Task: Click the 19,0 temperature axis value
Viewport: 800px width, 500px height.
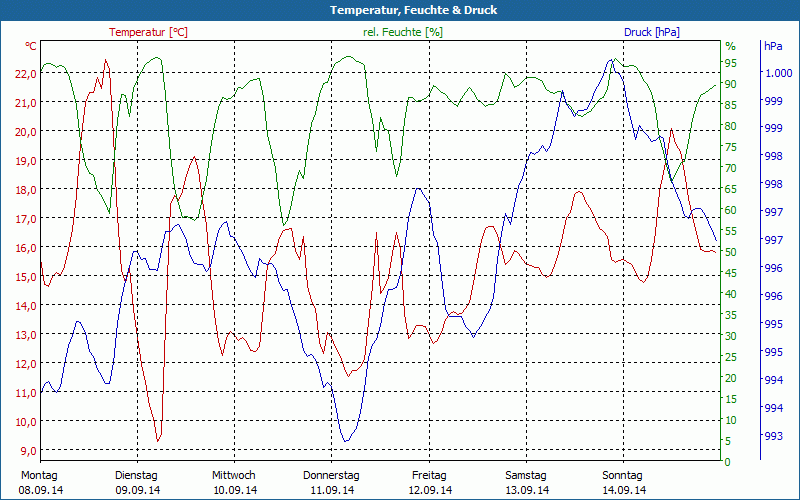Action: click(x=26, y=161)
